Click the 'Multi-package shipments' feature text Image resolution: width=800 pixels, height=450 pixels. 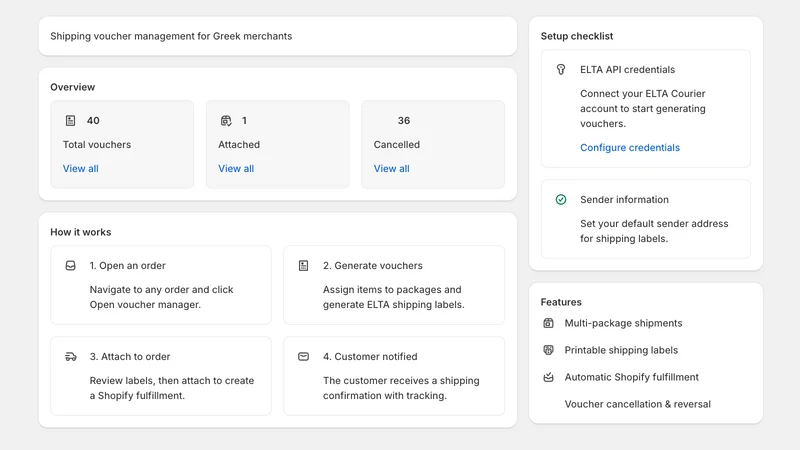[x=623, y=323]
